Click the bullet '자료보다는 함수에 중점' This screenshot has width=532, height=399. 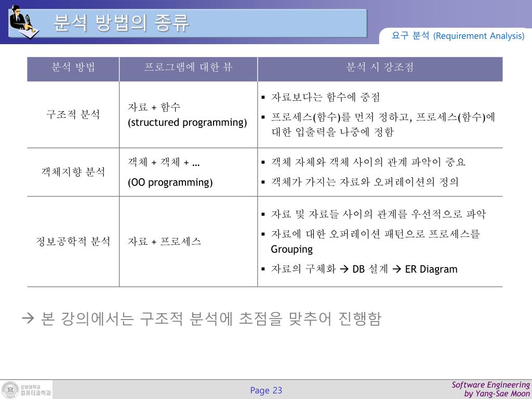coord(321,97)
